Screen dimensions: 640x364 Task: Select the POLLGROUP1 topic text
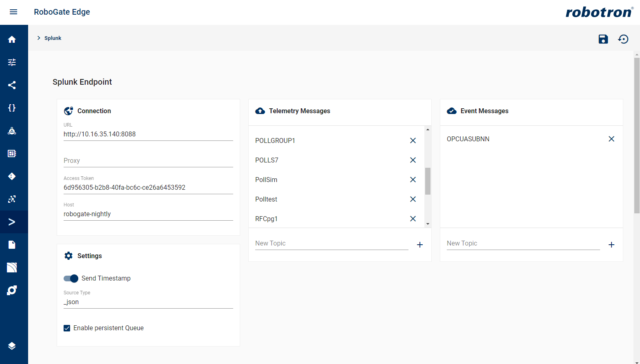tap(275, 140)
